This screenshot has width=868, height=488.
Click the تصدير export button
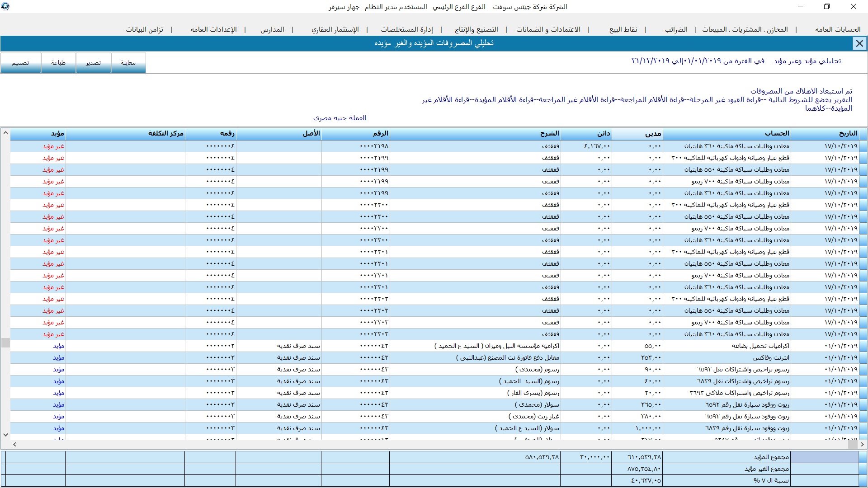click(94, 62)
